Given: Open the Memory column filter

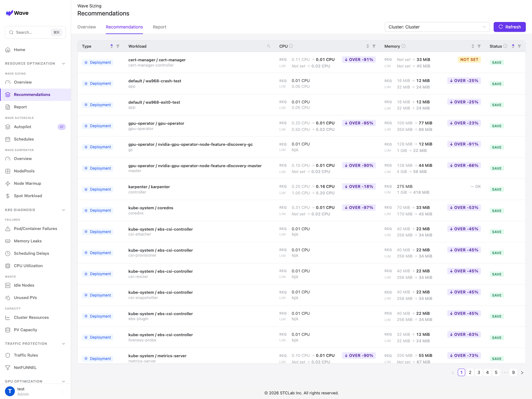Looking at the screenshot, I should coord(479,46).
